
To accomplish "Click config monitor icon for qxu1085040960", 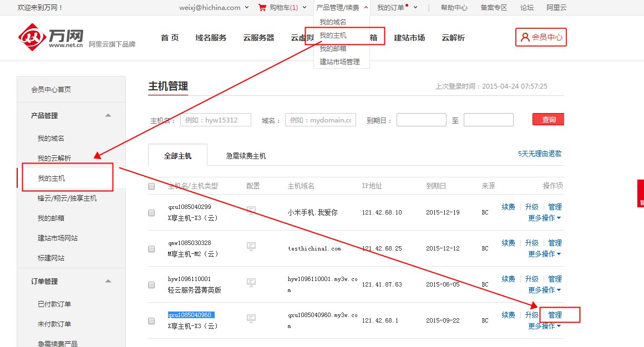I will [251, 319].
